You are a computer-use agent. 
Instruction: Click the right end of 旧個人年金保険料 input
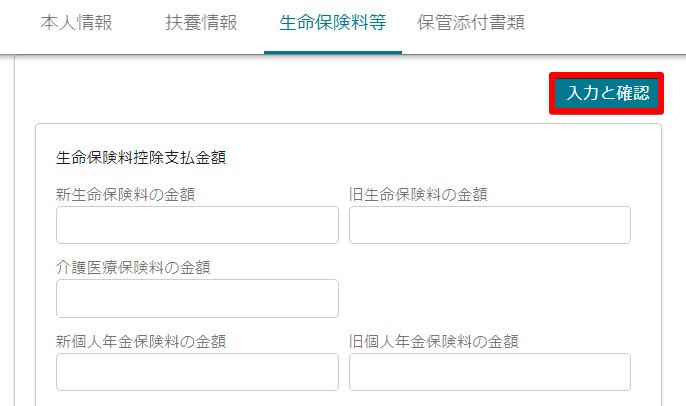pyautogui.click(x=616, y=372)
